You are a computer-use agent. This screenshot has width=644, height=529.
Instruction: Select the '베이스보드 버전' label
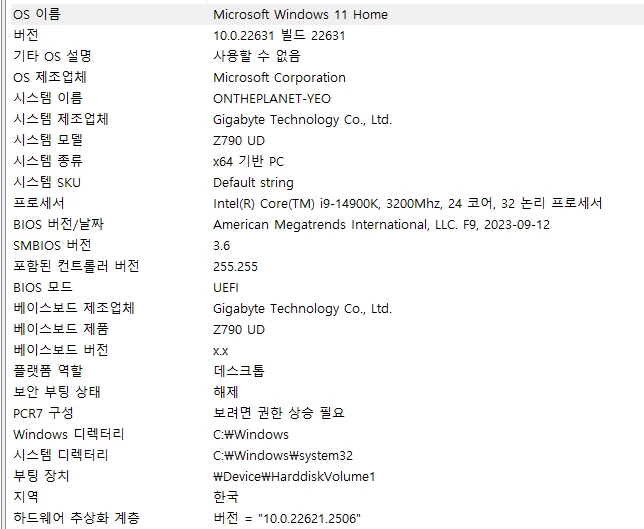coord(61,350)
